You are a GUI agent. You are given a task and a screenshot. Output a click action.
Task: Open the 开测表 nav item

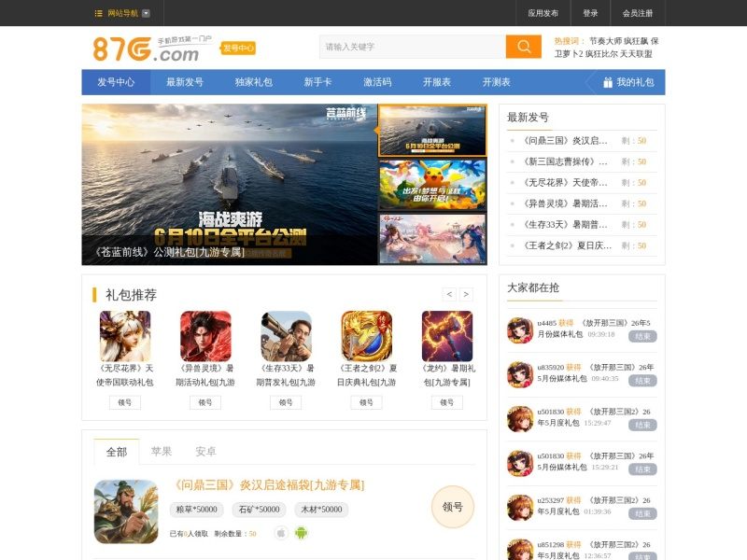(497, 82)
